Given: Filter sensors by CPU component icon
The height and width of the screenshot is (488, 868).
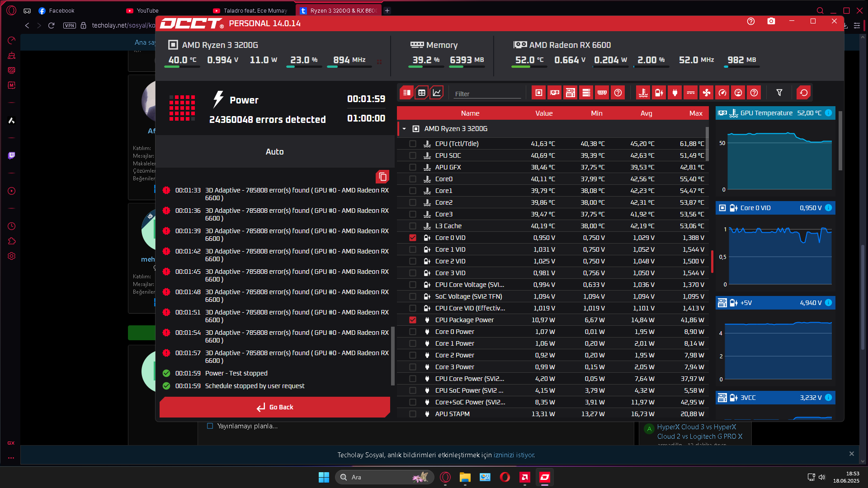Looking at the screenshot, I should [x=538, y=93].
